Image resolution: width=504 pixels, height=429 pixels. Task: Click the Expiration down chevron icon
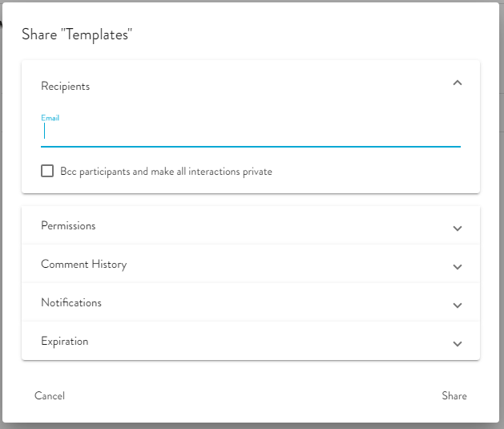(x=458, y=344)
